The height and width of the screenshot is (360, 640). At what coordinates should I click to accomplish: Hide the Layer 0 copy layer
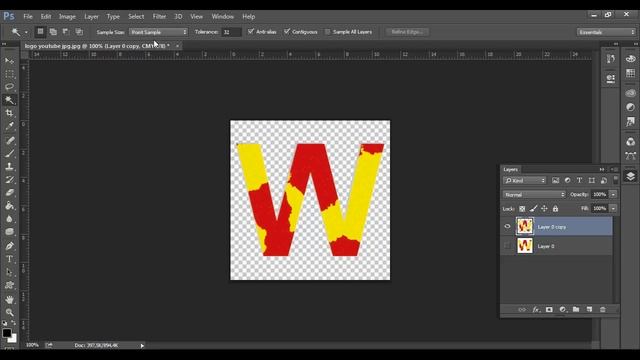[x=507, y=227]
